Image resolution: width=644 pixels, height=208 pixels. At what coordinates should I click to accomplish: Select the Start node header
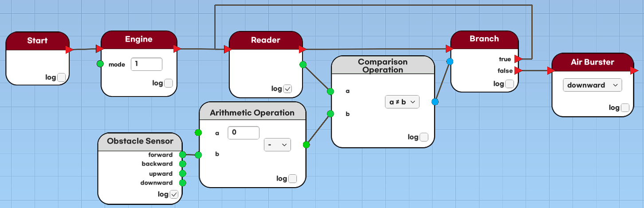pos(37,41)
